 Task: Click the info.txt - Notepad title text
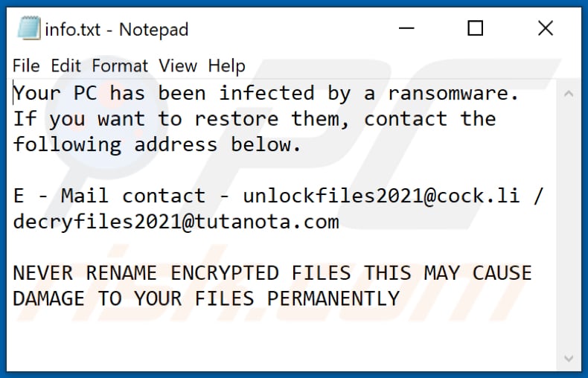[x=116, y=30]
